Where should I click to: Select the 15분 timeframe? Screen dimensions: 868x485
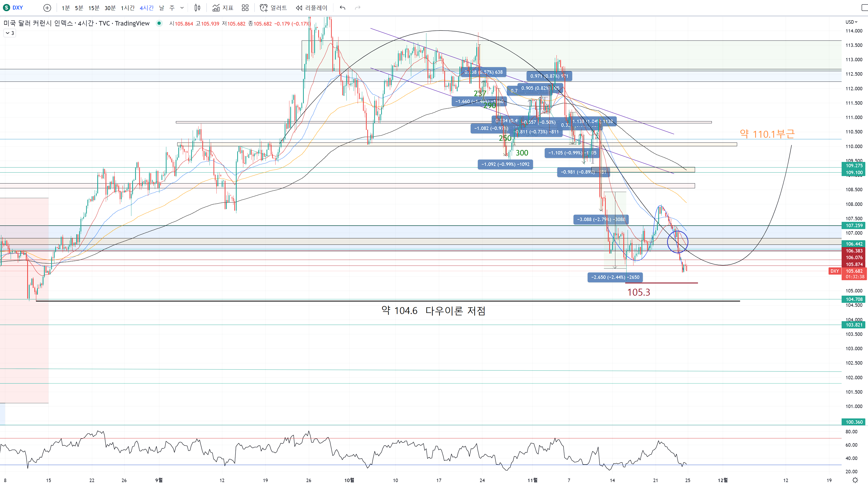(x=94, y=8)
